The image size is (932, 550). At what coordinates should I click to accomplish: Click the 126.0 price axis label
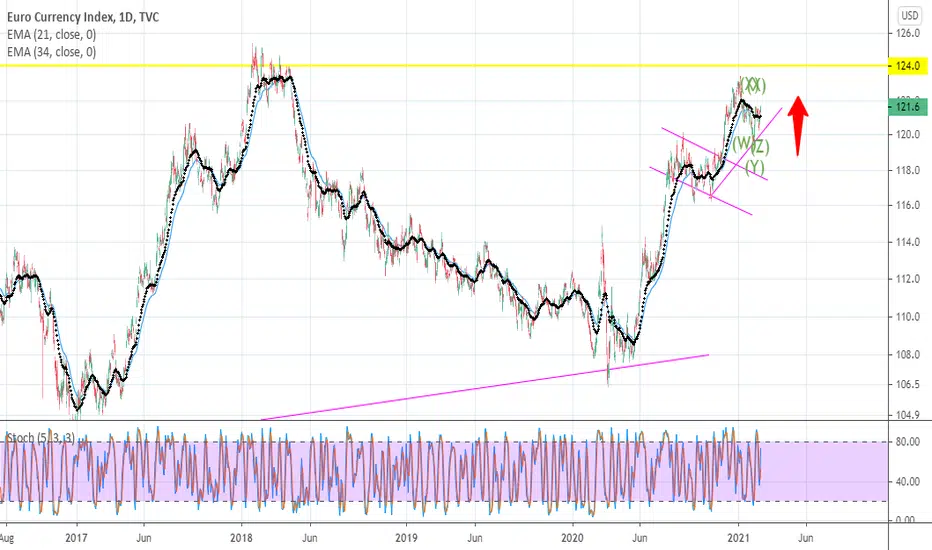pyautogui.click(x=908, y=33)
